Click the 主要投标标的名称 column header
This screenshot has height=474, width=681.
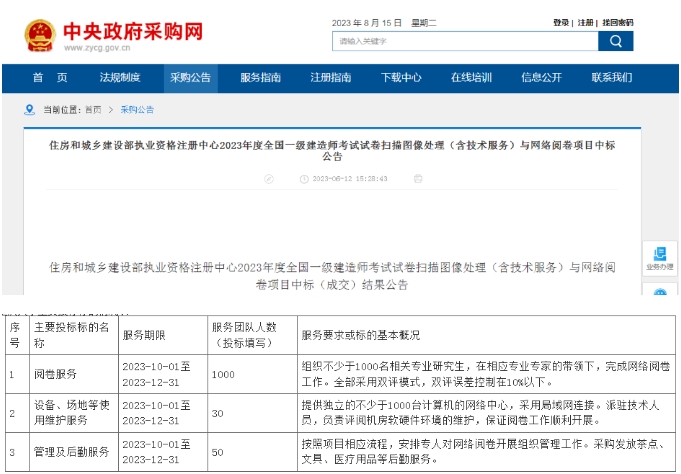coord(72,335)
